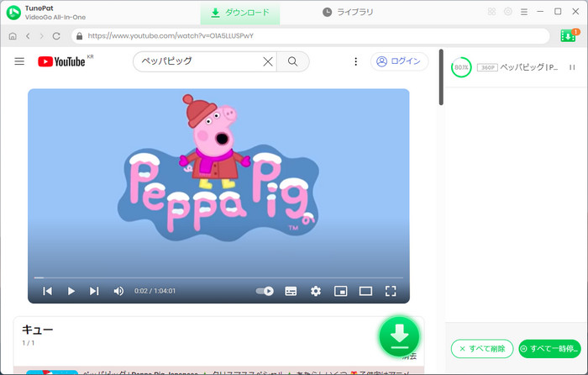Open the TunePat hamburger menu

click(x=524, y=12)
